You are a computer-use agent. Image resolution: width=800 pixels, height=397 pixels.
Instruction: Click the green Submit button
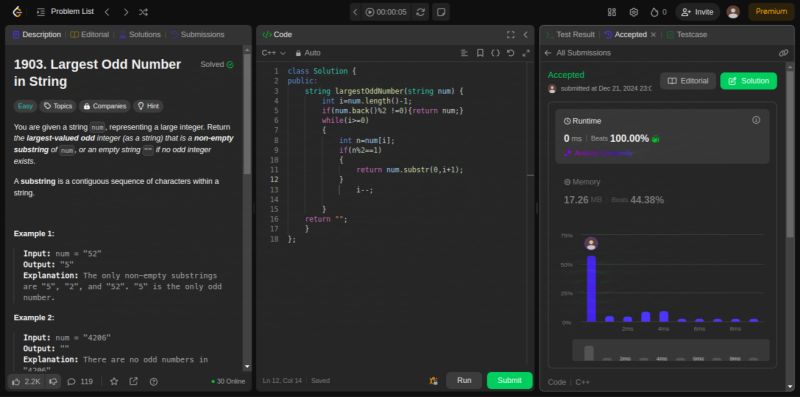[x=509, y=380]
